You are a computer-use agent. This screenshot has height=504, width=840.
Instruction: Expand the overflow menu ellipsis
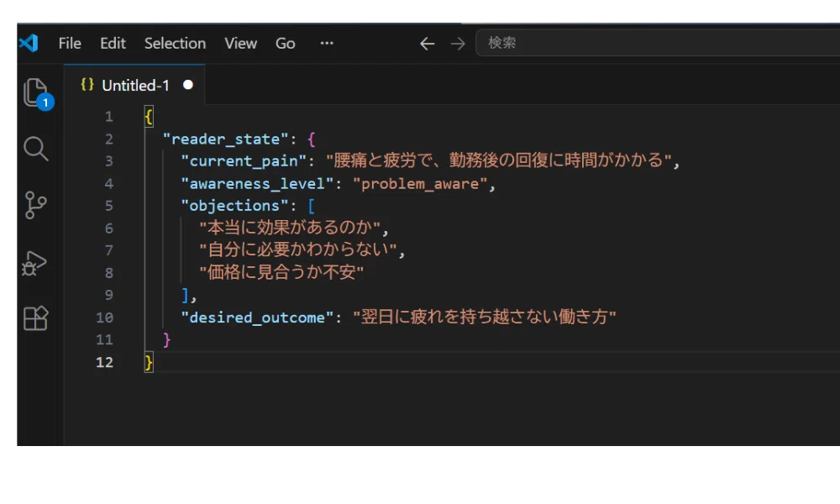[x=327, y=43]
